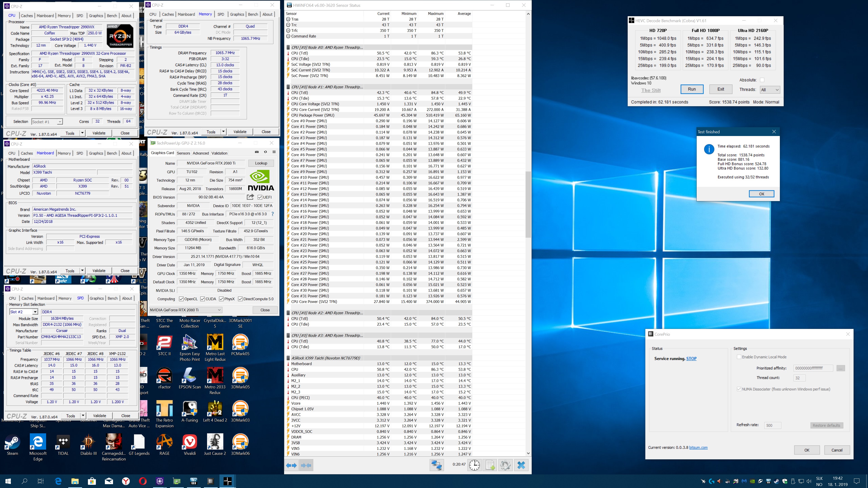Open the Bench tab in CPU-Z Memory window

(253, 14)
